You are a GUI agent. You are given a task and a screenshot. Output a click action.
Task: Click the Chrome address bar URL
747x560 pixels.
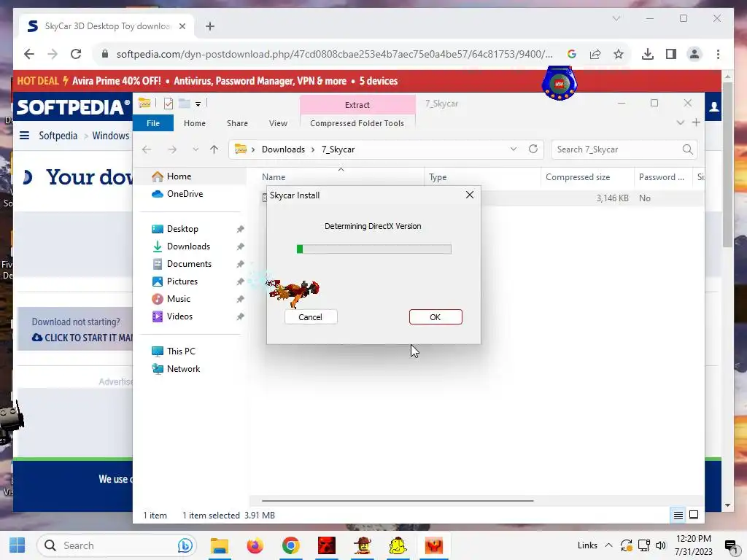334,54
